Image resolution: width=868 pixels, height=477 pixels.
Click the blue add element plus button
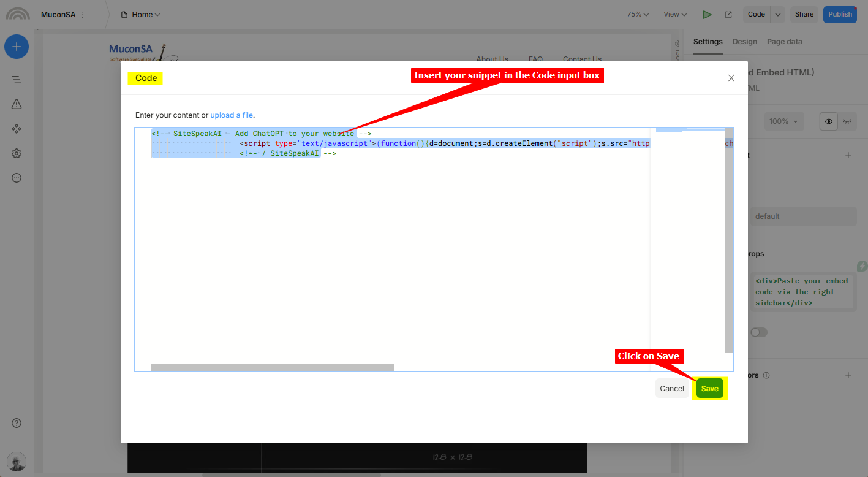[17, 47]
